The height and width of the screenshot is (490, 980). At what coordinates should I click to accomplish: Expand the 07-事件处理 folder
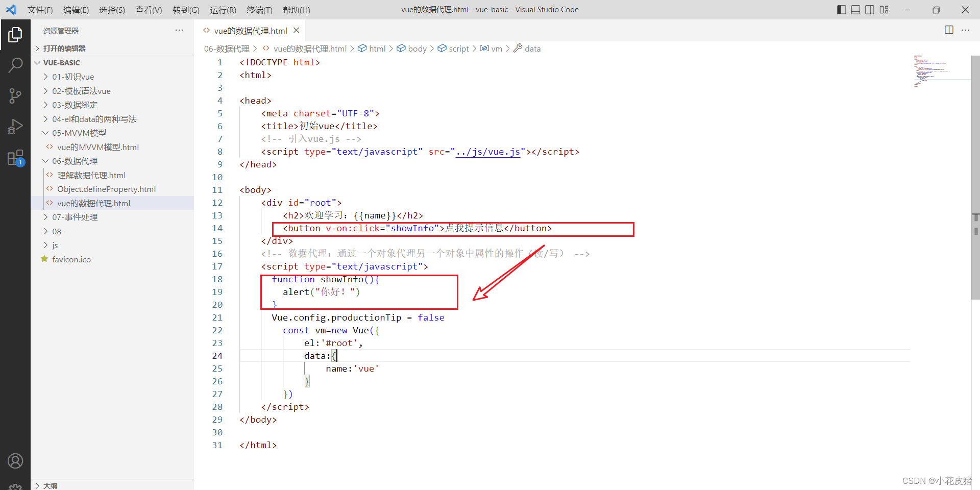point(112,217)
